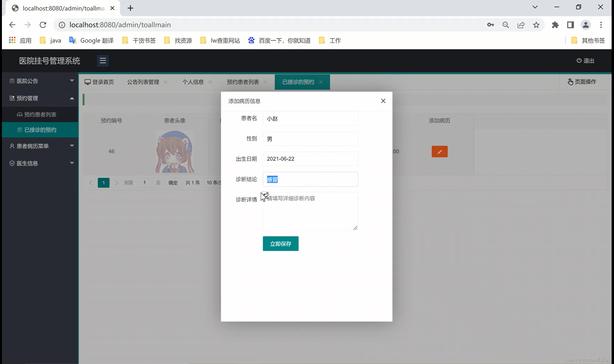Click the 诊断详情 textarea field
This screenshot has width=614, height=364.
310,211
